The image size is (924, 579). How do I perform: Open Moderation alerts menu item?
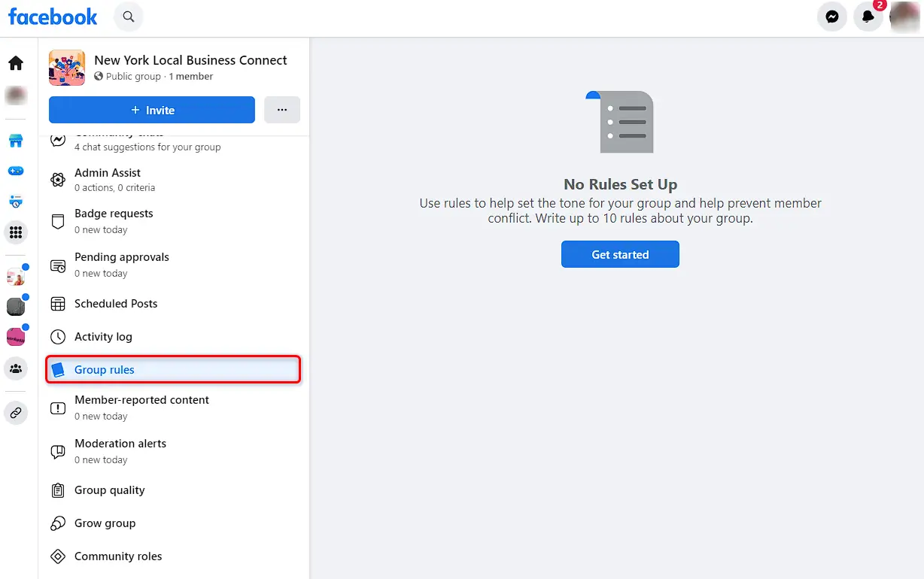[x=175, y=451]
